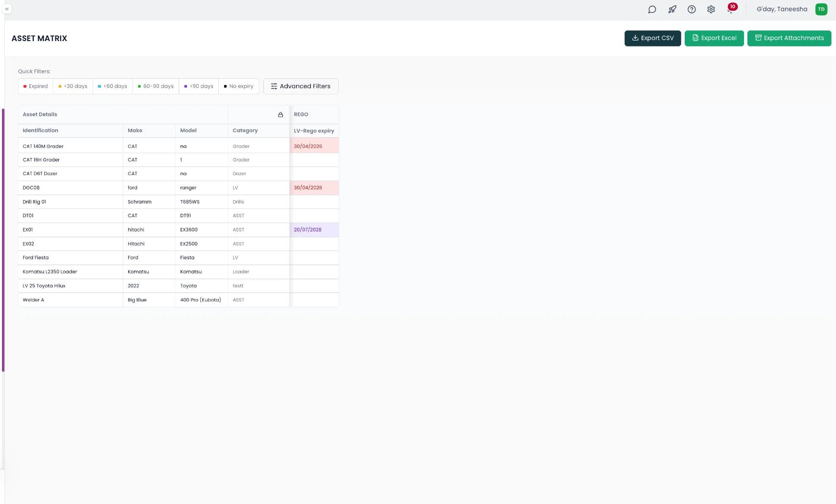Open the help question mark icon
Screen dimensions: 836x504
(692, 9)
